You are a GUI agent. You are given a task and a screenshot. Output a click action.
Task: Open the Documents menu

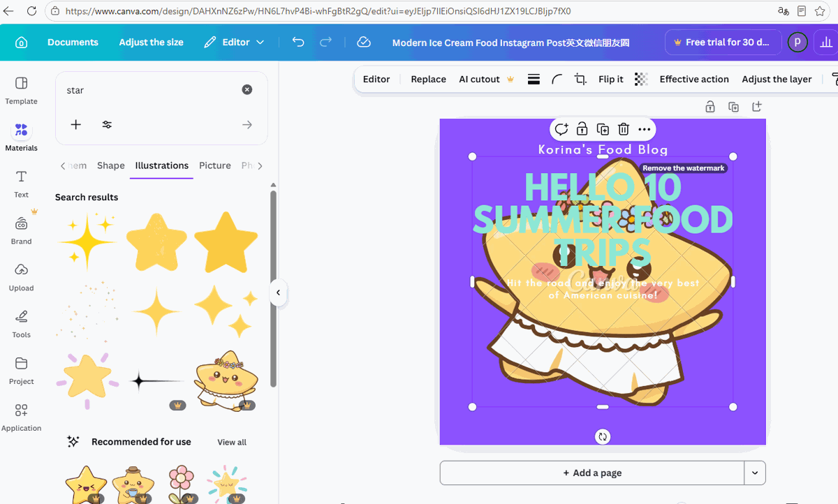(x=73, y=42)
